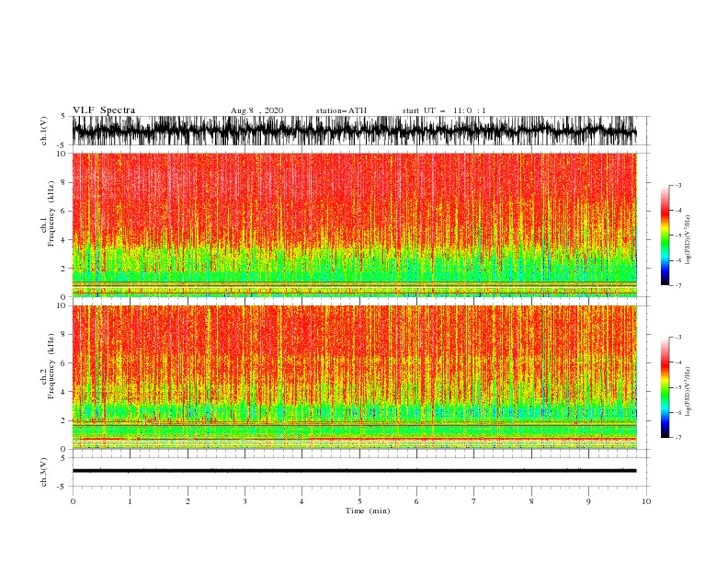Click the "ch.3(V)" waveform axis label
Viewport: 728px width, 563px height.
point(44,472)
